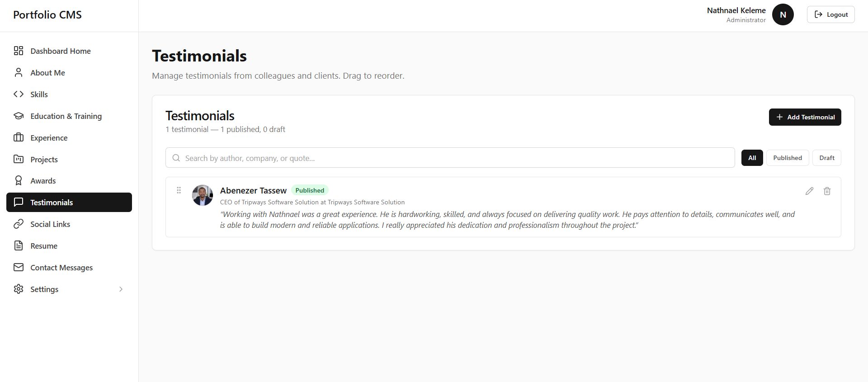Click the Awards ribbon icon
Viewport: 868px width, 382px height.
19,180
